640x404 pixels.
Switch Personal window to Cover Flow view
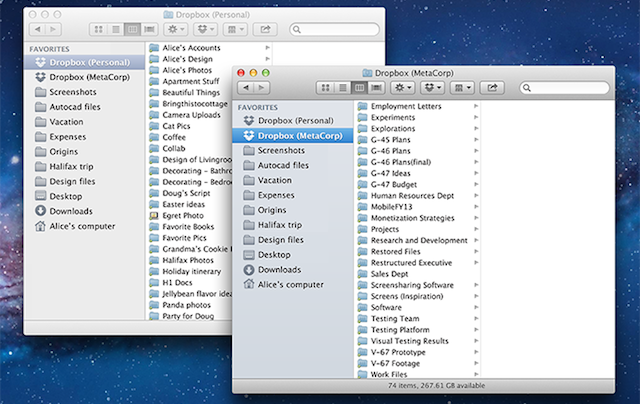click(x=150, y=29)
